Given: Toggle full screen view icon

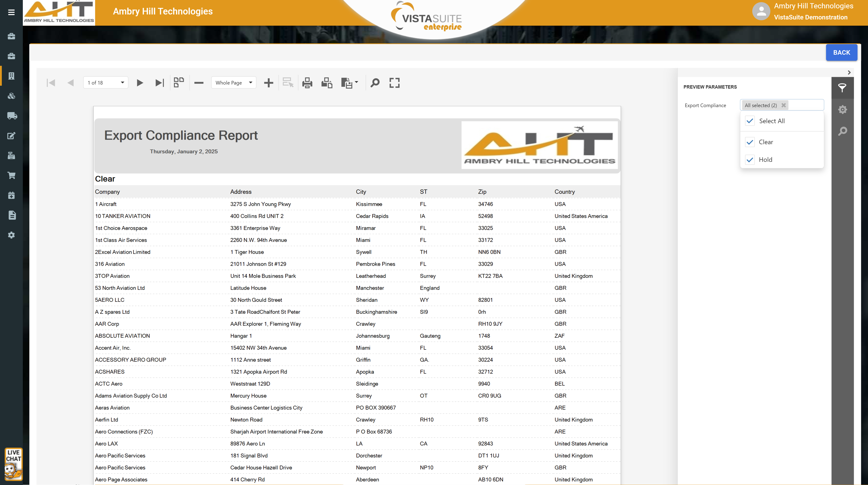Looking at the screenshot, I should pos(394,83).
